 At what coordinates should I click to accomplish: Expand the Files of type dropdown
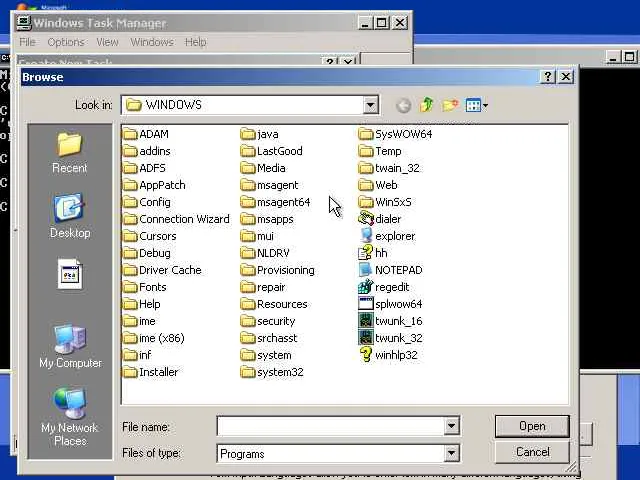coord(451,453)
